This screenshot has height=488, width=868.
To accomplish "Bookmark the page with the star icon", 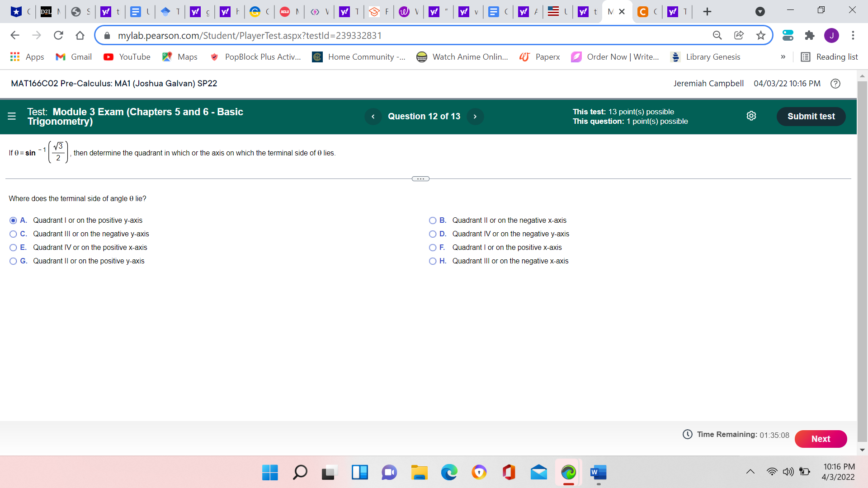I will (761, 35).
